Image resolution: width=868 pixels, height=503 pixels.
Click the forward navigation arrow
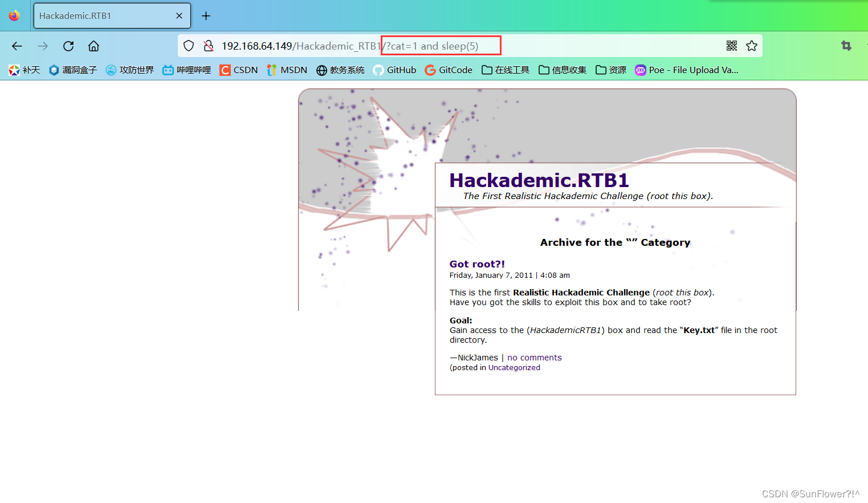42,46
